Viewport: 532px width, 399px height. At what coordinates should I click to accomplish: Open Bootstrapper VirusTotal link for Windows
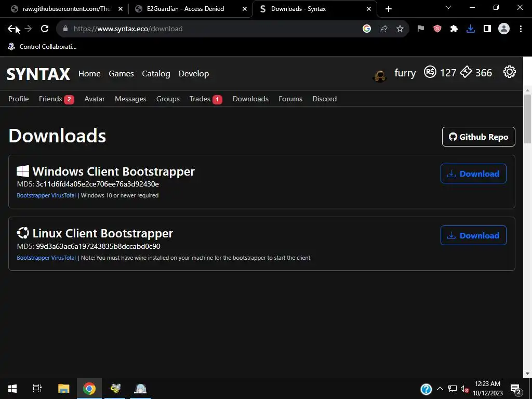[x=46, y=195]
